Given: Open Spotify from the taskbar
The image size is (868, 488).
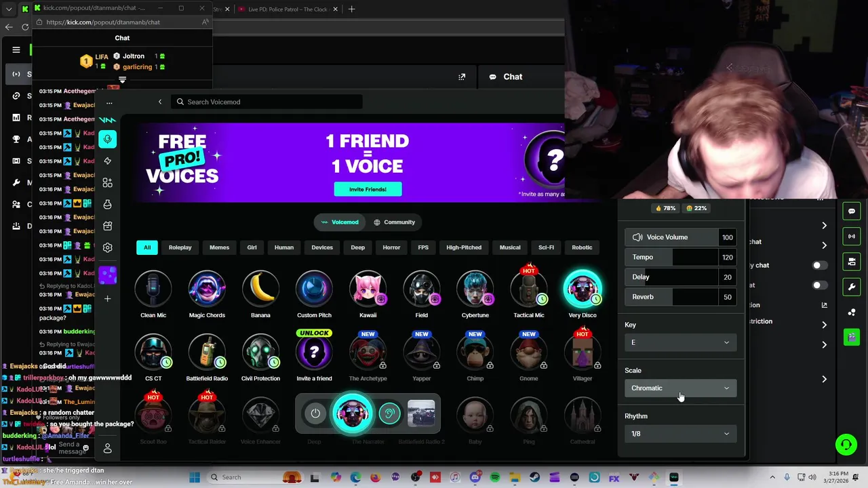Looking at the screenshot, I should coord(495,478).
